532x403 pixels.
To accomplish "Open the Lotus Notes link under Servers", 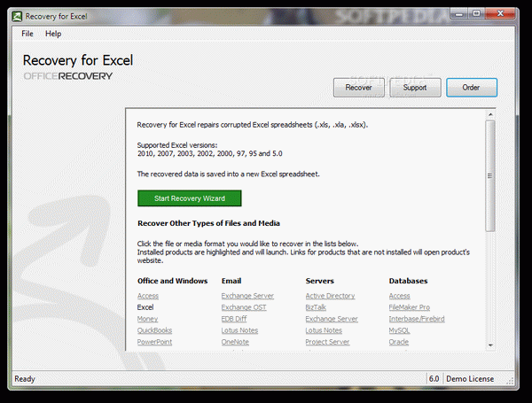I will click(324, 330).
